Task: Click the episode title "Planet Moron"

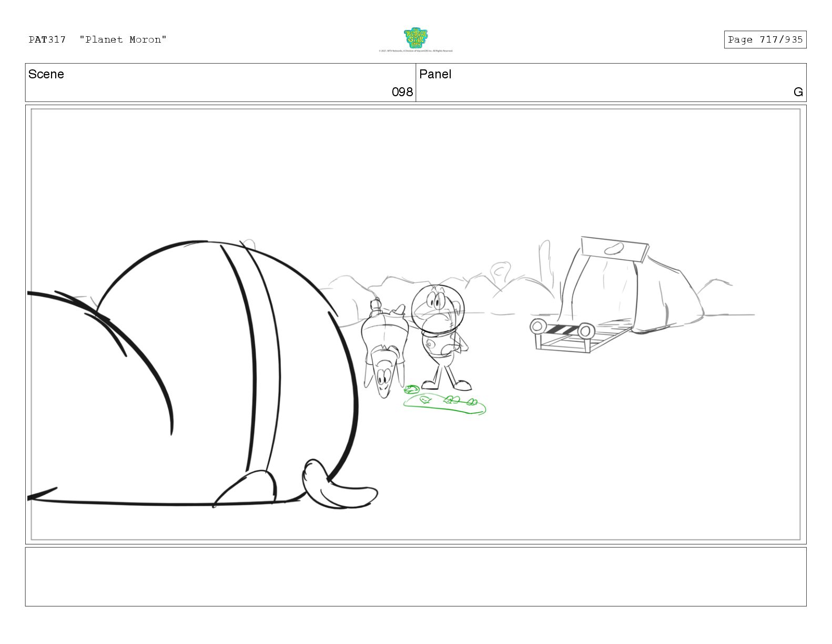Action: coord(123,39)
